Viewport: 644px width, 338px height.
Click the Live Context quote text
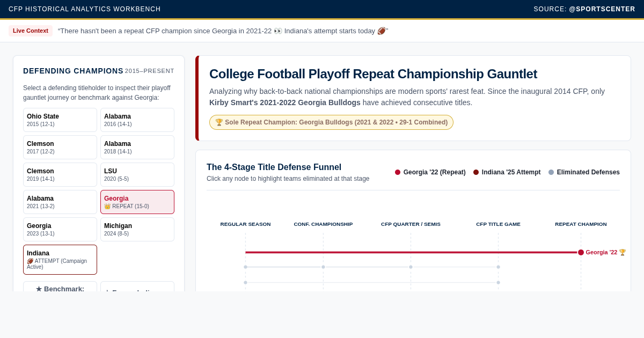click(x=223, y=31)
